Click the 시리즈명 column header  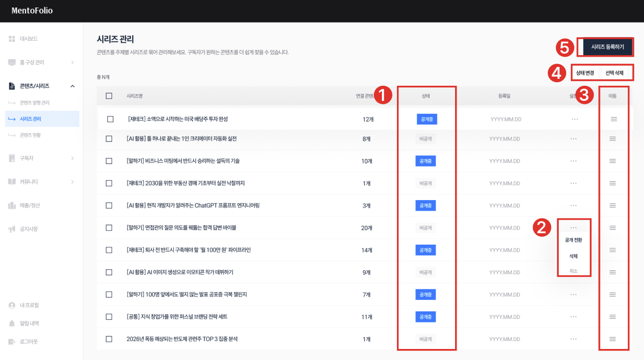(x=135, y=96)
